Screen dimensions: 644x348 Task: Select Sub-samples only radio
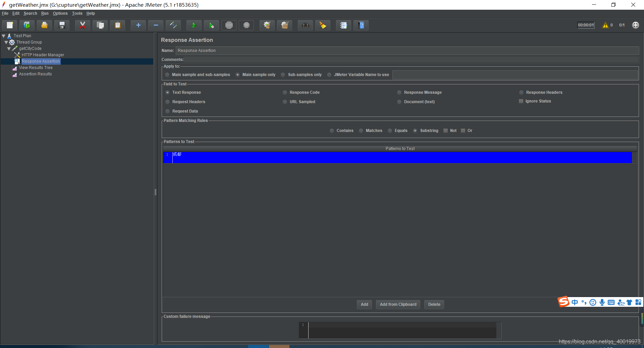283,75
